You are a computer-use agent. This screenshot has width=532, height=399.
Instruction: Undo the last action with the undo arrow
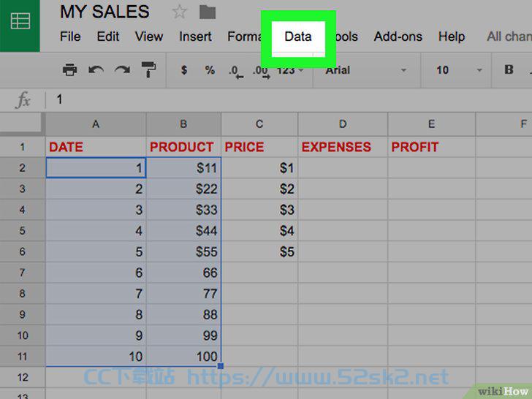[x=96, y=70]
